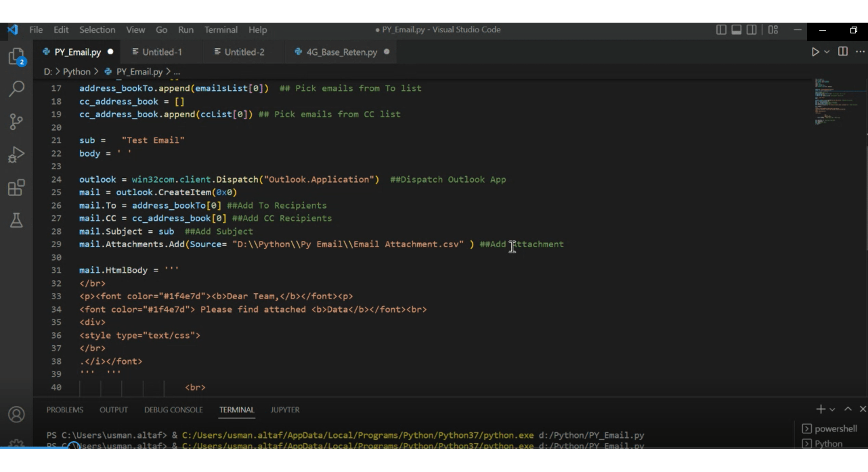
Task: Open Customize Layout icon
Action: tap(773, 30)
